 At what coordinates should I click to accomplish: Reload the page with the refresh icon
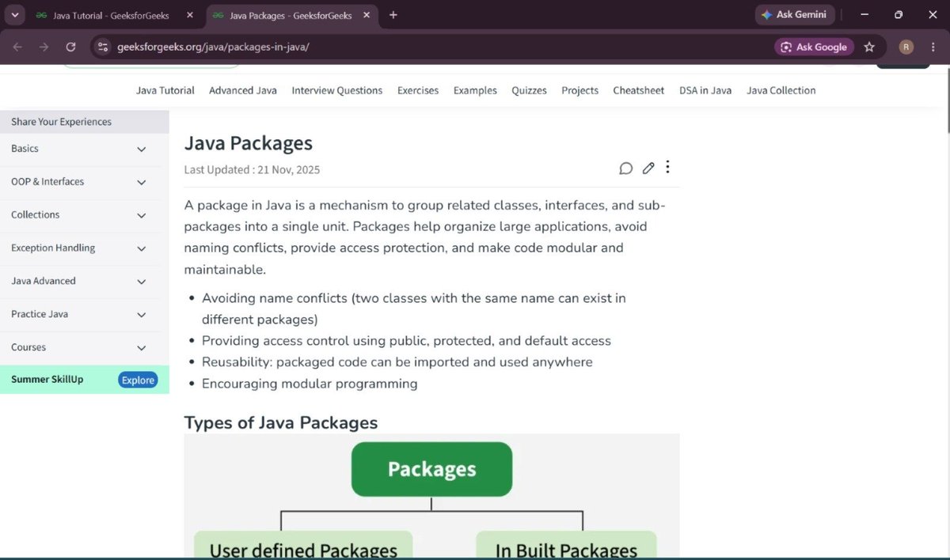[x=70, y=47]
